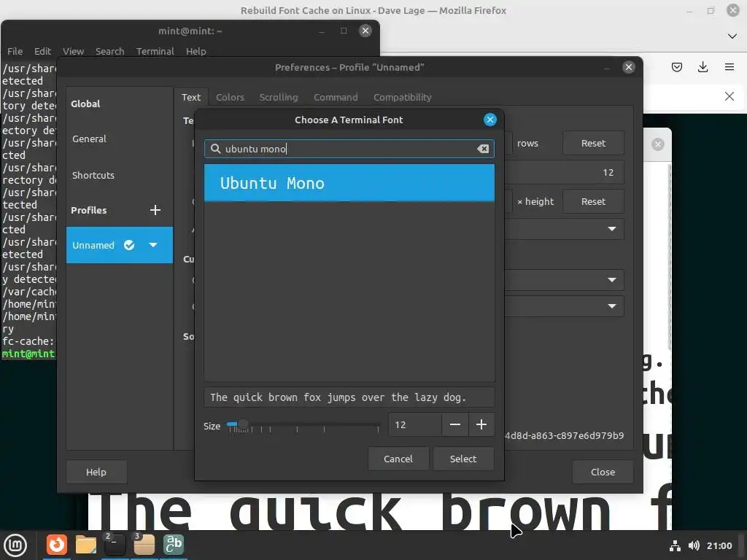Open the terminal Help menu
747x560 pixels.
point(196,52)
